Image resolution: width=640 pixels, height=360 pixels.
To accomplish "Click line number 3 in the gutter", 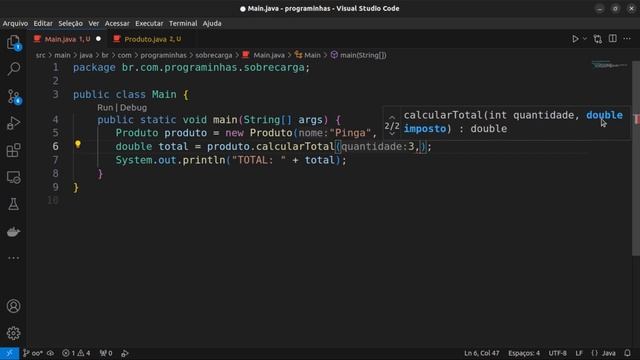I will pos(56,94).
